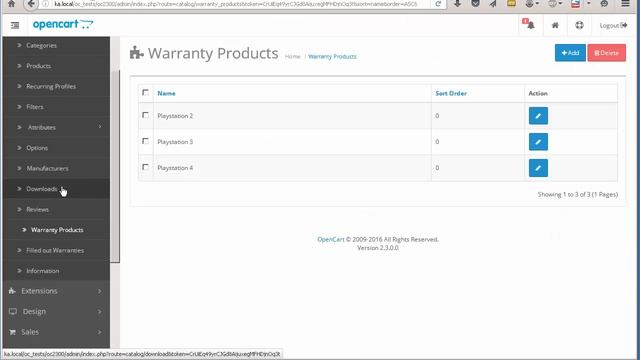
Task: Click the red Delete button
Action: 607,53
